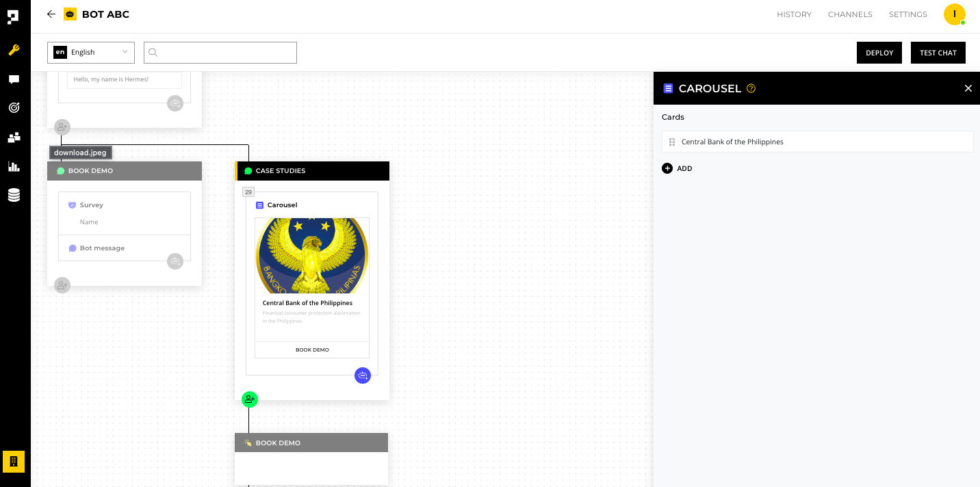Click gray add-user connector under the Hermes block
The image size is (980, 487).
coord(62,127)
